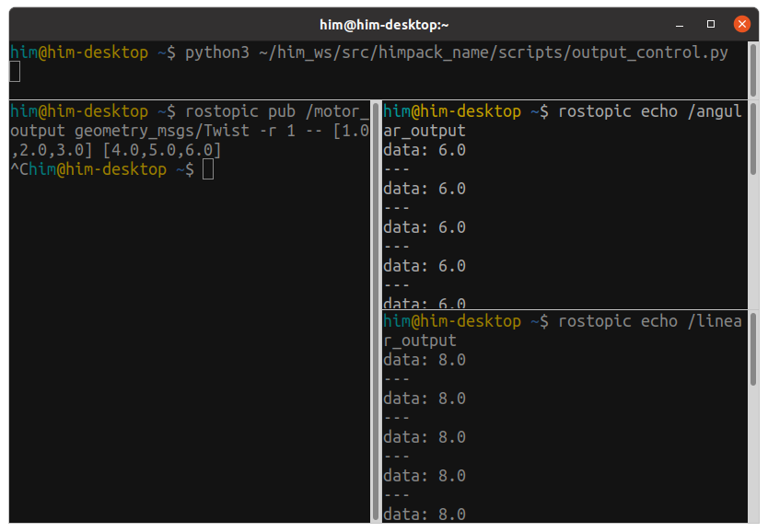Click the top pane's scrollbar

tap(753, 71)
